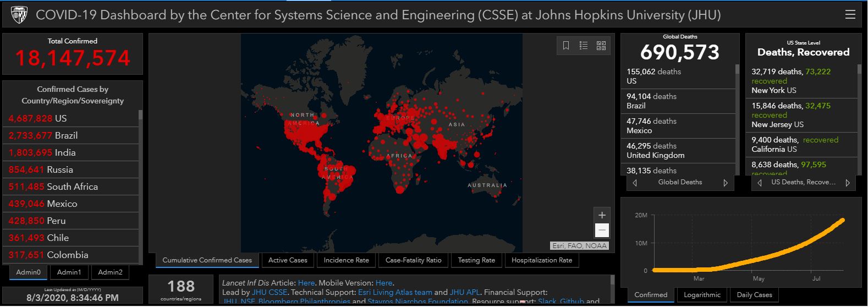Open Esri Living Atlas team link
Screen dimensions: 868x307
click(x=395, y=292)
